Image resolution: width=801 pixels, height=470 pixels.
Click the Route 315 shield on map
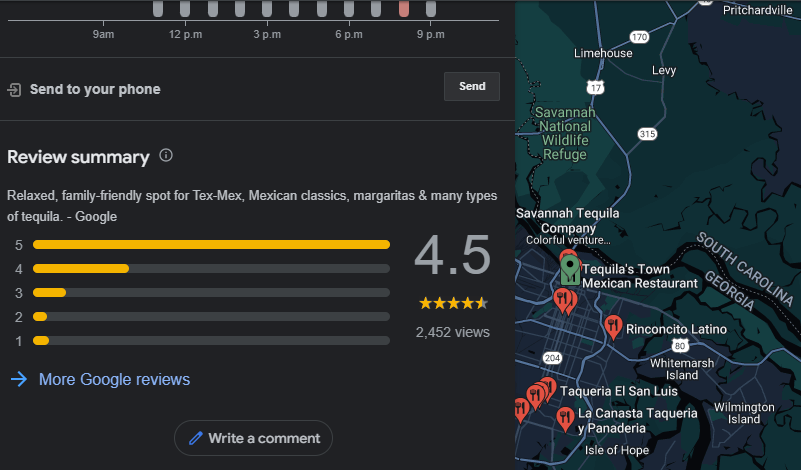[x=647, y=134]
